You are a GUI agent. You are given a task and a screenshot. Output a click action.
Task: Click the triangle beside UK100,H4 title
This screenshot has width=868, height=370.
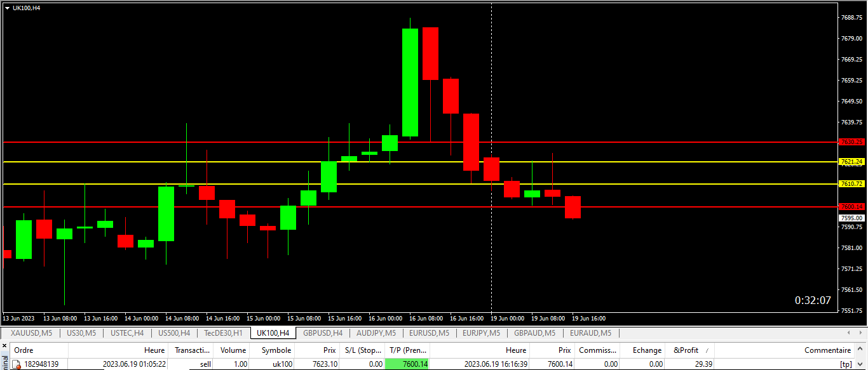click(7, 8)
